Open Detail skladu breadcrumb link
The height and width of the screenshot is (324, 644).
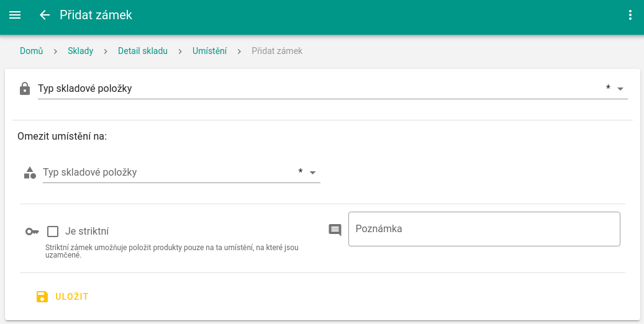point(143,51)
